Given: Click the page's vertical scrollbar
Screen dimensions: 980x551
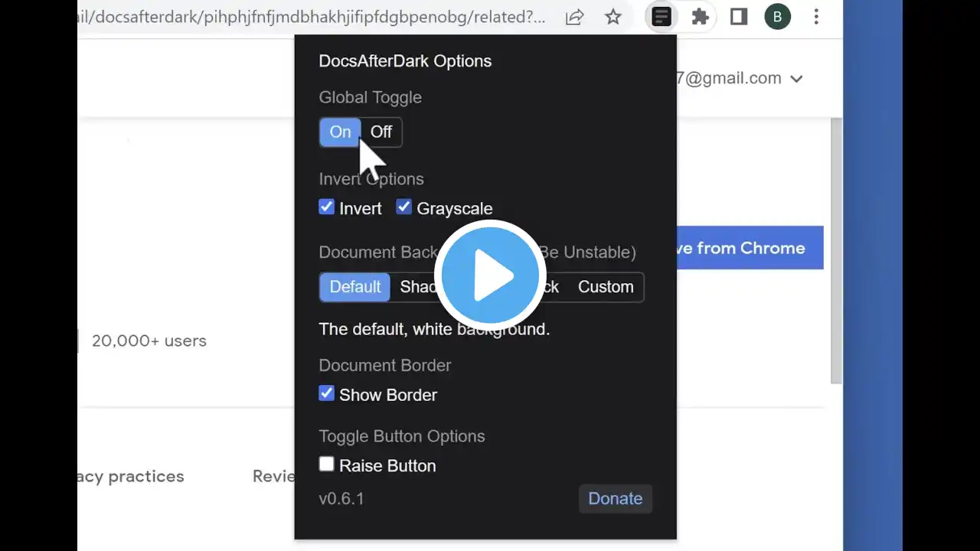Looking at the screenshot, I should (x=836, y=251).
